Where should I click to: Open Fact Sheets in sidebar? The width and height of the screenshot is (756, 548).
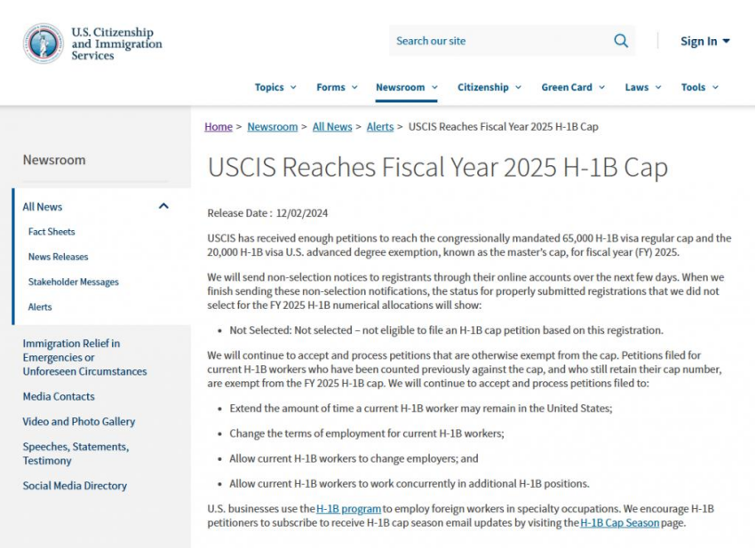52,232
